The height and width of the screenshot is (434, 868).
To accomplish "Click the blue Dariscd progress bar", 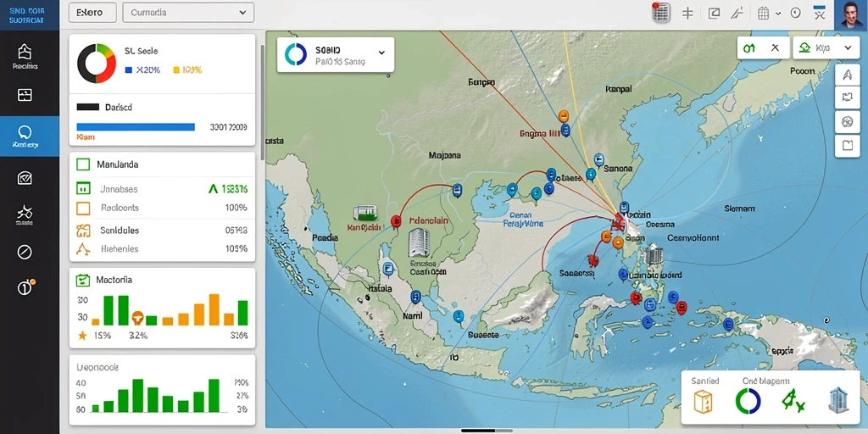I will (x=136, y=127).
